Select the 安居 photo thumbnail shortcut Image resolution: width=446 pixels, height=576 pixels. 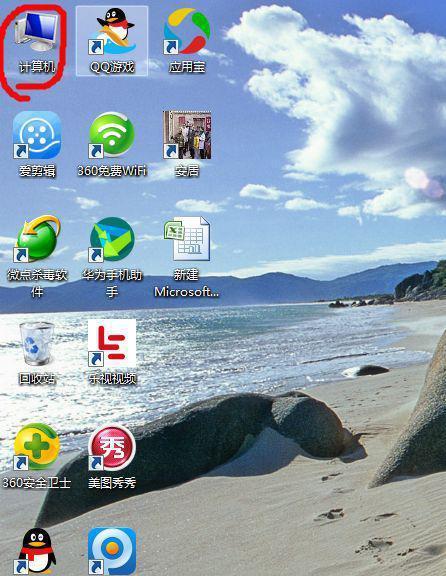[187, 135]
